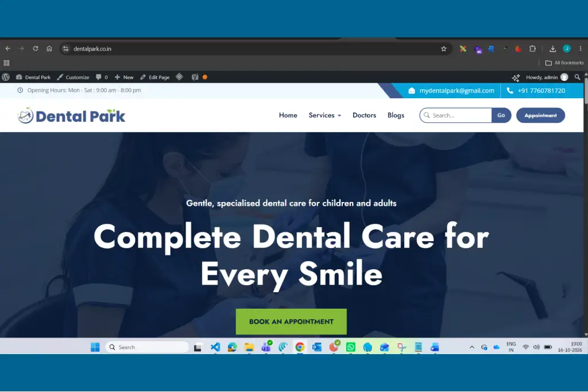Open Chrome three-dot menu
Viewport: 588px width, 392px height.
tap(580, 49)
